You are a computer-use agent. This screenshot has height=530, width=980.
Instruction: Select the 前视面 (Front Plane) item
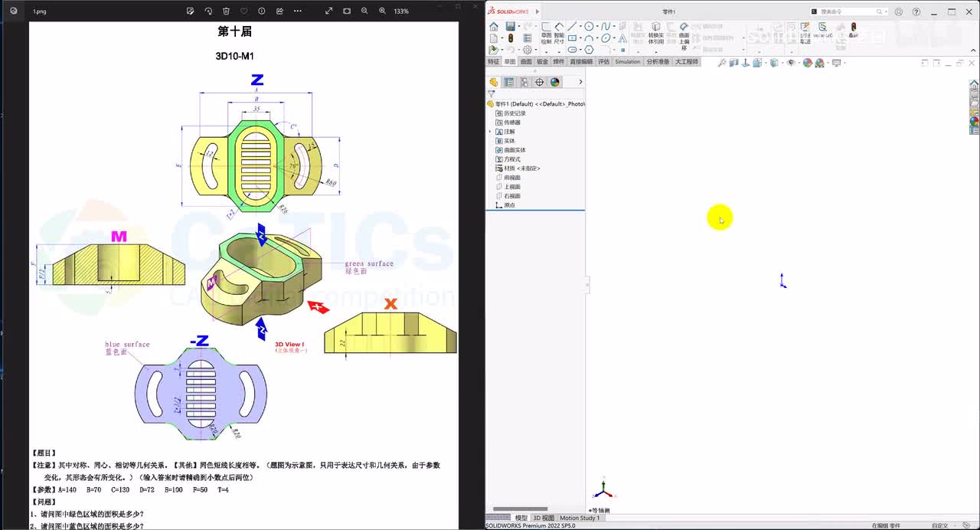pos(512,178)
